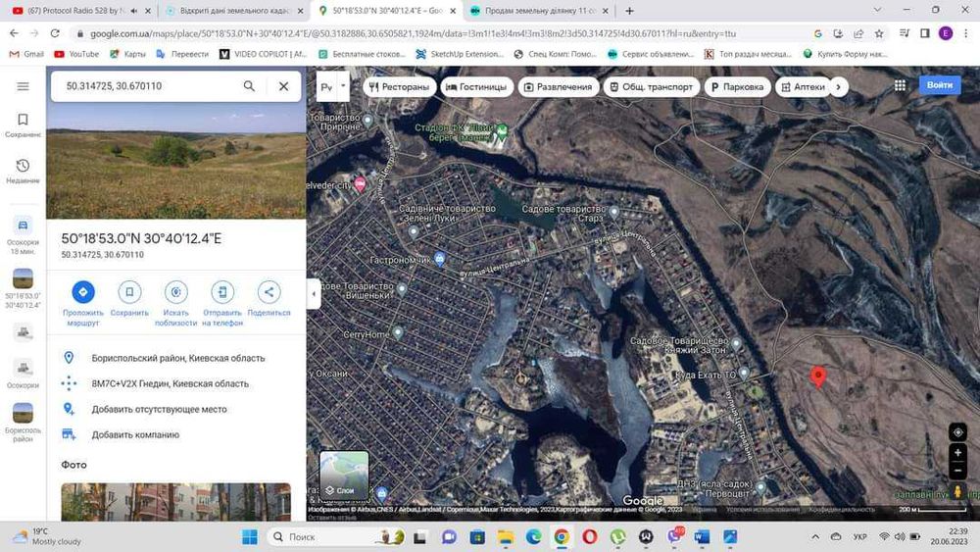
Task: Open the Windows Start menu
Action: [x=249, y=537]
